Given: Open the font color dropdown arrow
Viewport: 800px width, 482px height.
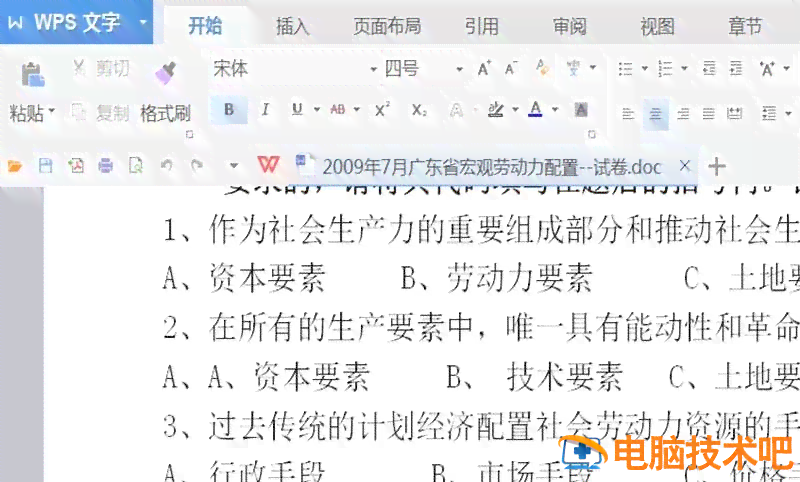Looking at the screenshot, I should 555,109.
